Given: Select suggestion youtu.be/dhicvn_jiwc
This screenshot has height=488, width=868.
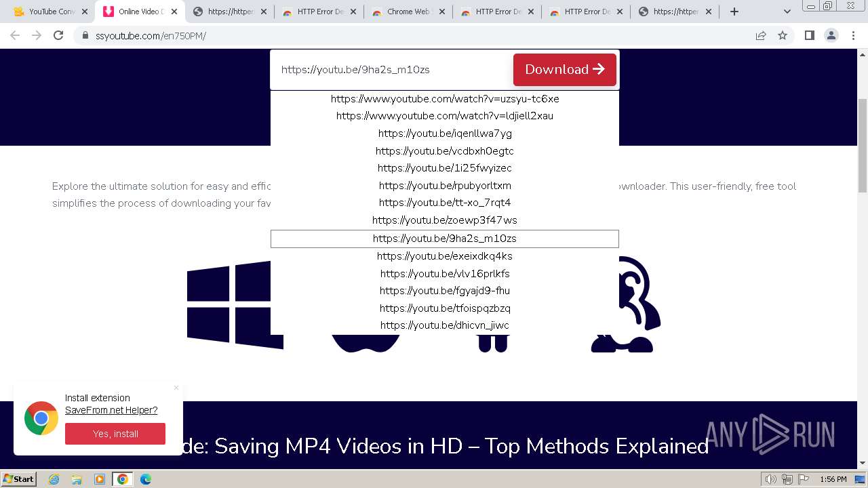Looking at the screenshot, I should [445, 325].
